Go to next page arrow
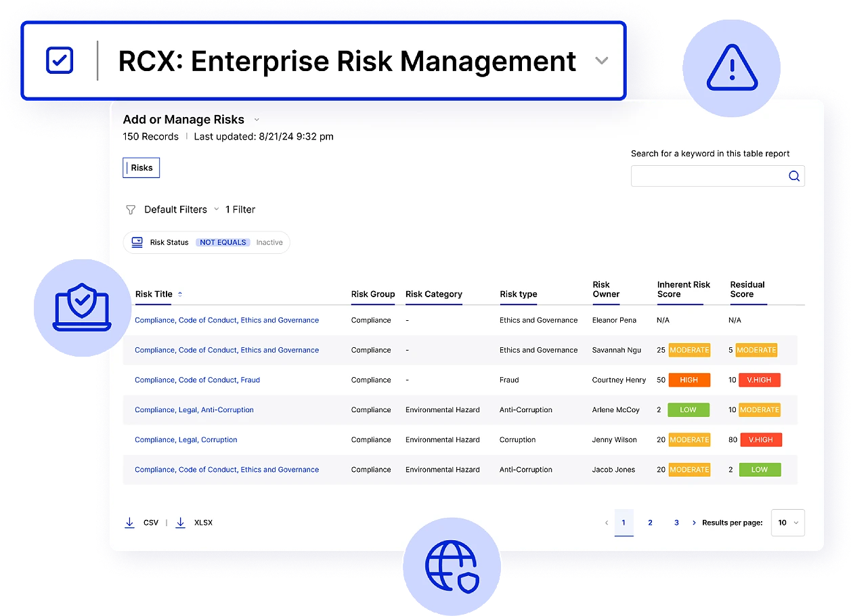Screen dimensions: 851x616 point(694,523)
